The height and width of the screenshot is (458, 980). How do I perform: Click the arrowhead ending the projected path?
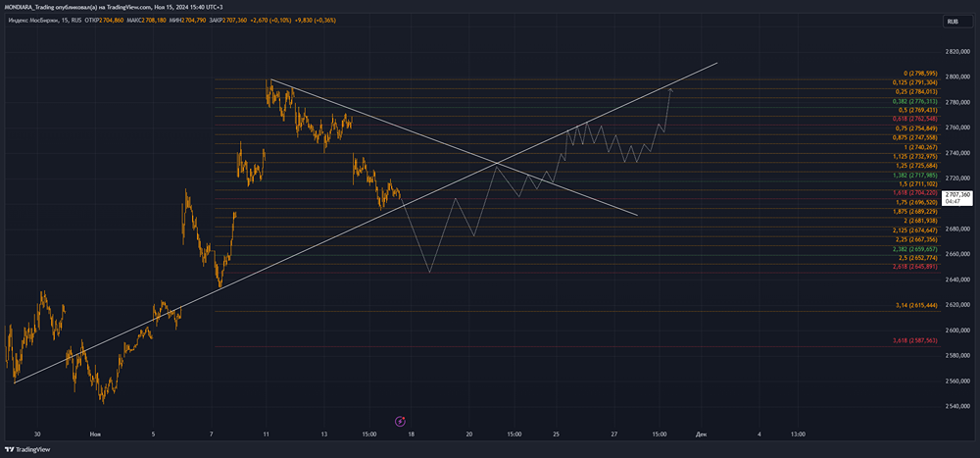670,90
